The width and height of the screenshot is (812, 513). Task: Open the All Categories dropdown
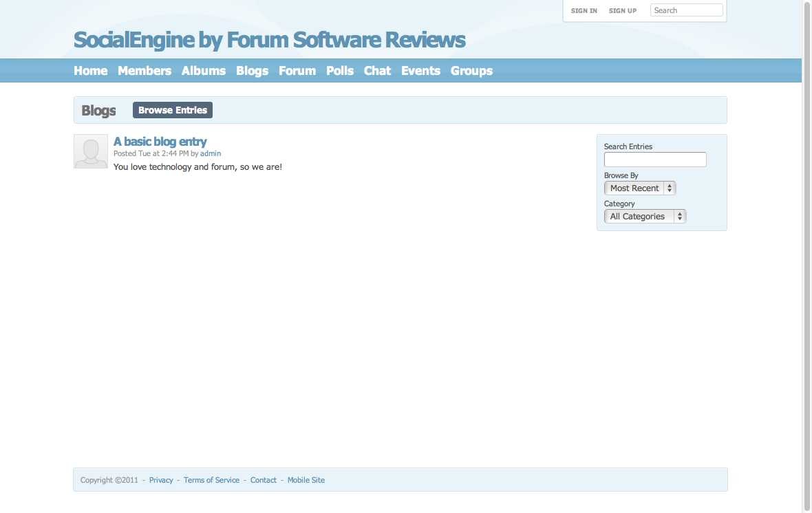(645, 217)
